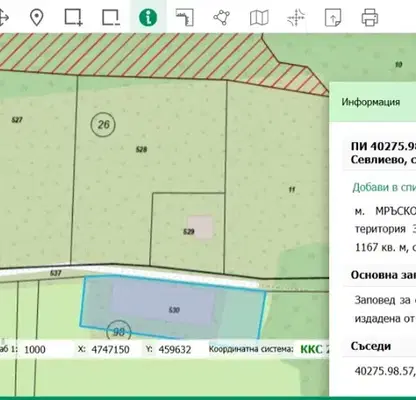Click the Координатна система label
Viewport: 416px width, 400px height.
pyautogui.click(x=251, y=349)
